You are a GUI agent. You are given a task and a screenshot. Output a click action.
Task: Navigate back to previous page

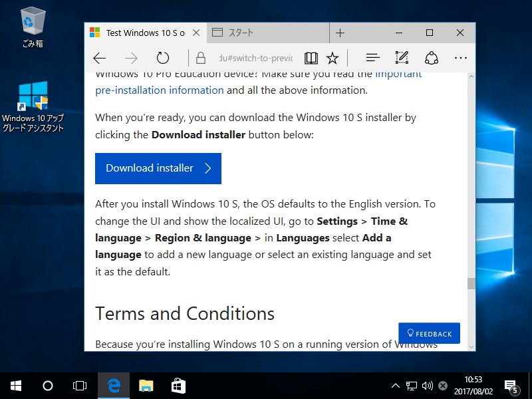point(99,58)
